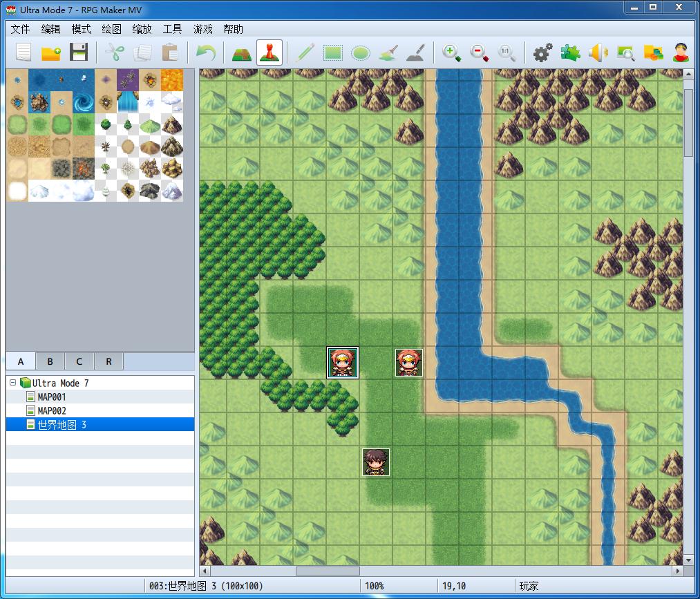Select the Flood Fill tool
This screenshot has width=700, height=599.
tap(388, 53)
